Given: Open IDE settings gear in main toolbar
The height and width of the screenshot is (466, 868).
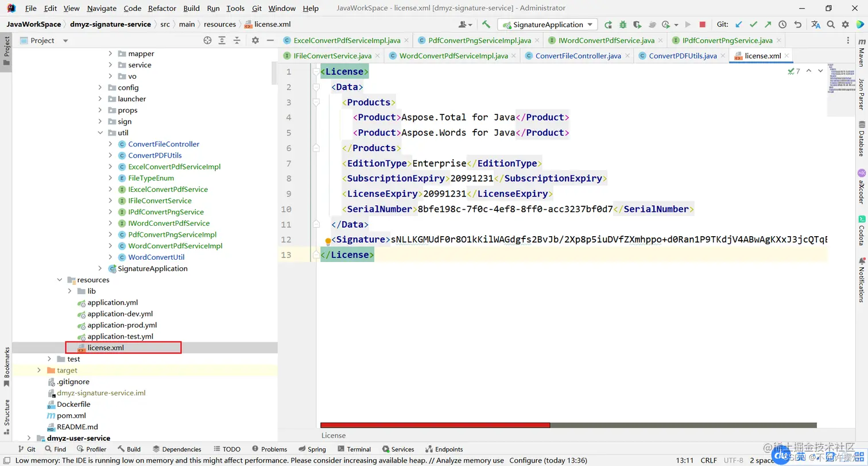Looking at the screenshot, I should tap(845, 25).
